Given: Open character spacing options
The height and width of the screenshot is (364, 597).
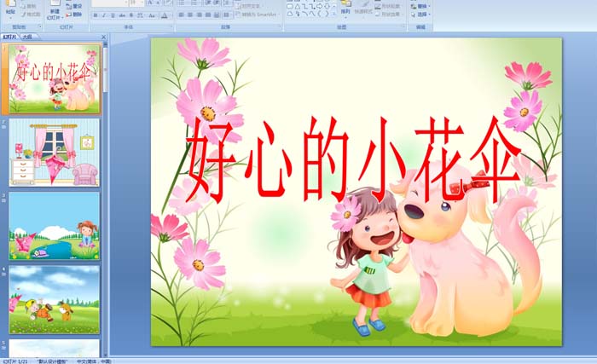Looking at the screenshot, I should tap(140, 15).
